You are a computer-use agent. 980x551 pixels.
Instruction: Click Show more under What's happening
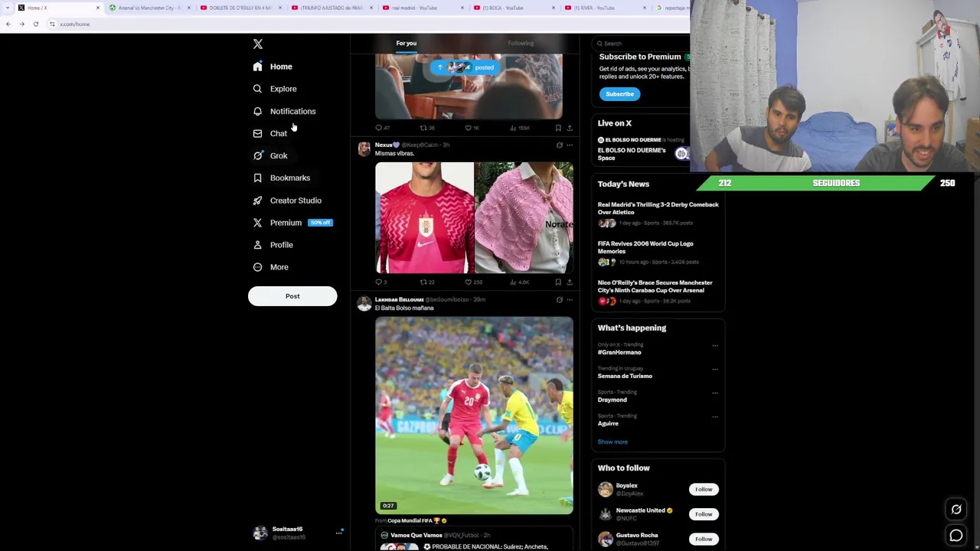pos(612,442)
